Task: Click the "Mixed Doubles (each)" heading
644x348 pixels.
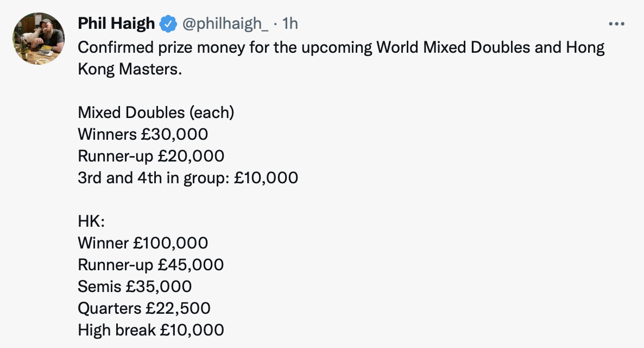Action: (156, 113)
